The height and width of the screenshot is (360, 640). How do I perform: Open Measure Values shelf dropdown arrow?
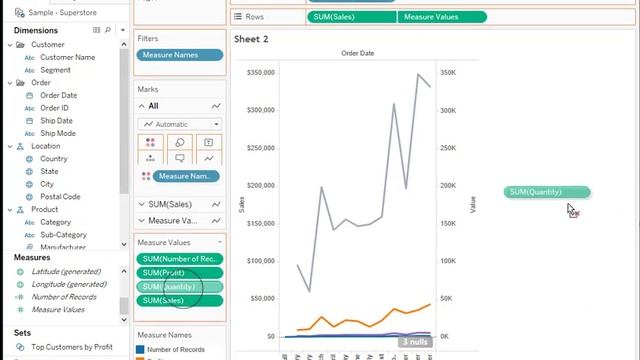coord(220,242)
